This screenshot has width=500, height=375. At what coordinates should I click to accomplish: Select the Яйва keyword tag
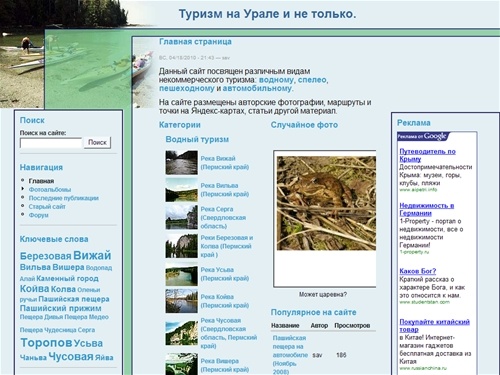point(104,358)
